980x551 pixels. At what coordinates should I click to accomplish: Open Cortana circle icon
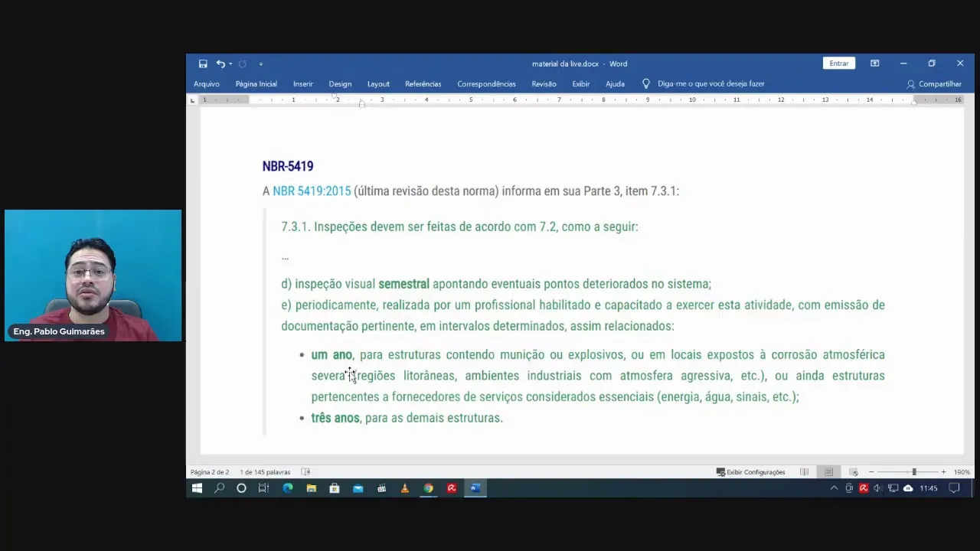pos(241,488)
